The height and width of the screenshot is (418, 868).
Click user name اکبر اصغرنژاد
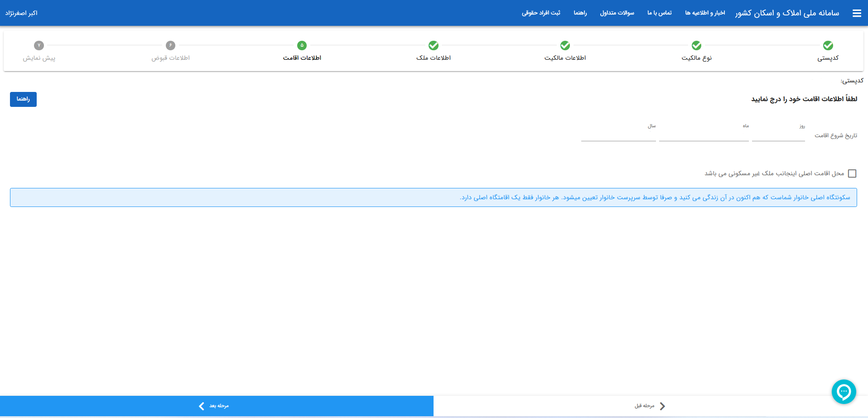tap(21, 13)
